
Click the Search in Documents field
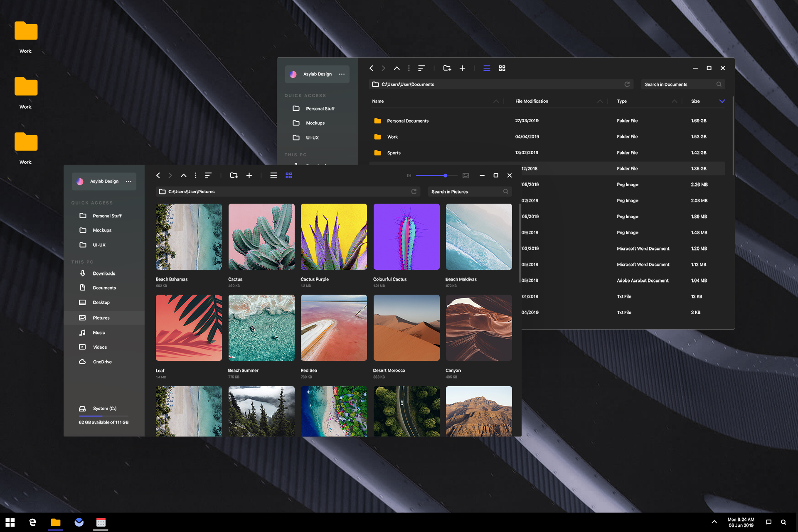tap(683, 84)
